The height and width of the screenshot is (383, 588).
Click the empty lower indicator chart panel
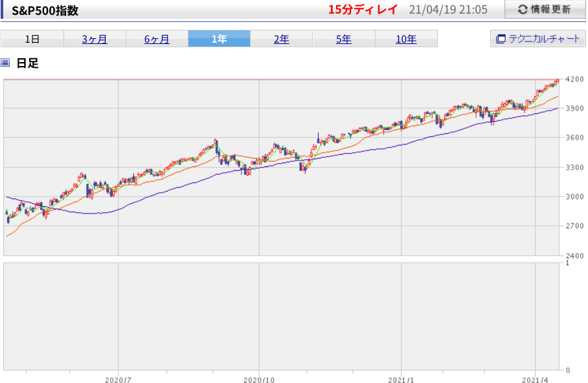pos(281,316)
